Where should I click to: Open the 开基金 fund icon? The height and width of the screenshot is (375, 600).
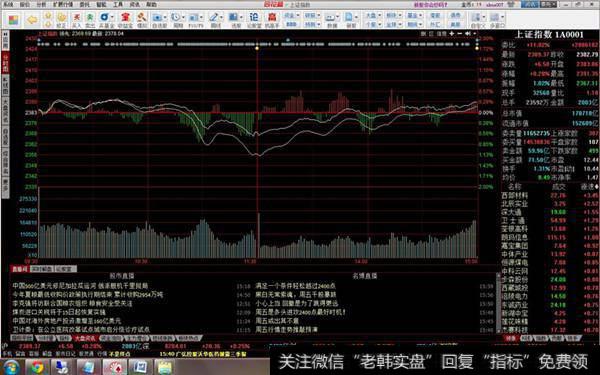click(104, 20)
